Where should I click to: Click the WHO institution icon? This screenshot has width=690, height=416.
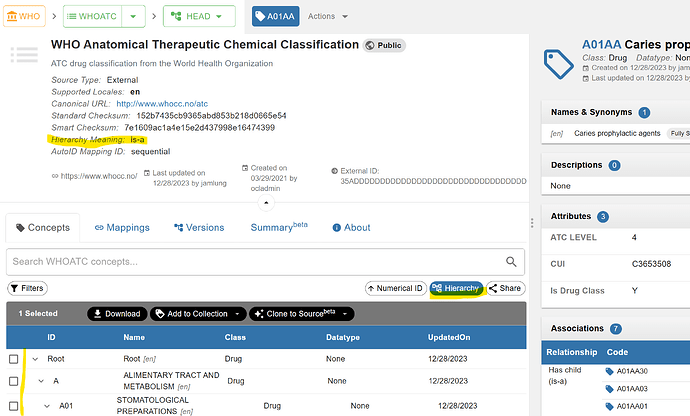click(12, 16)
